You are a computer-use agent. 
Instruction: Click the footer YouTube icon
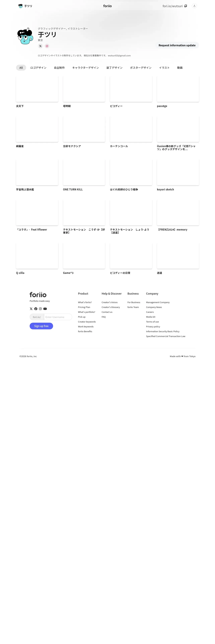(45, 309)
